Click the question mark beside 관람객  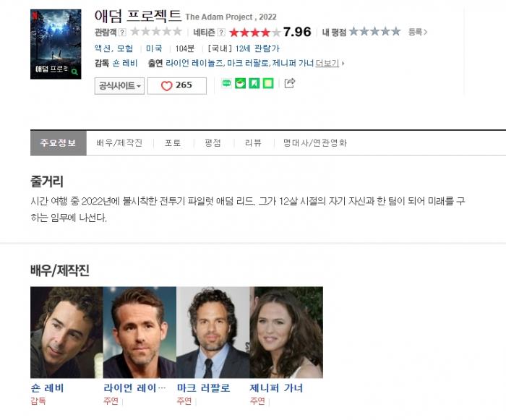(x=122, y=33)
